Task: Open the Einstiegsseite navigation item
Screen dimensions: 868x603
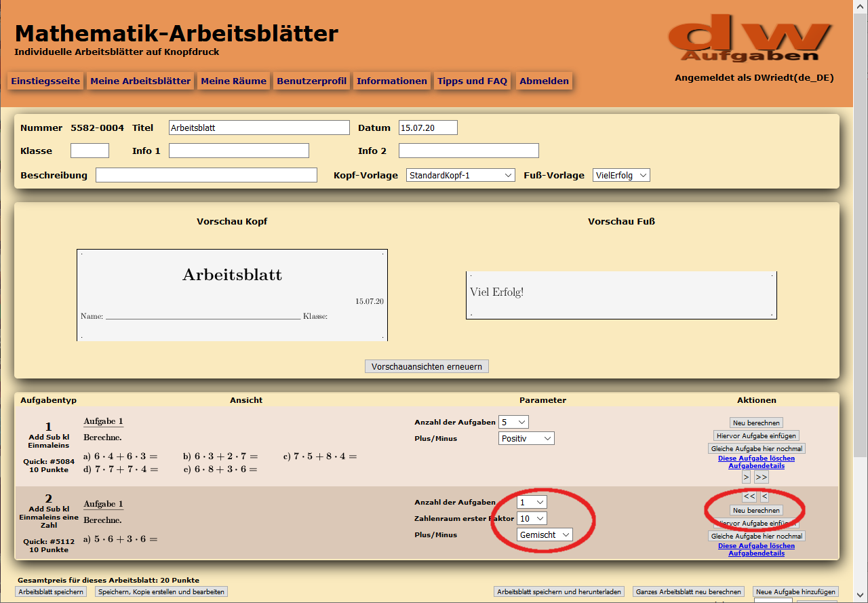Action: (x=45, y=81)
